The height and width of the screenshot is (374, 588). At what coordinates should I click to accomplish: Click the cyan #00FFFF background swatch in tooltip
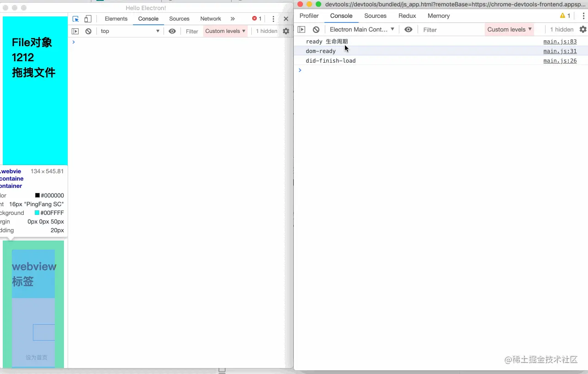[37, 213]
